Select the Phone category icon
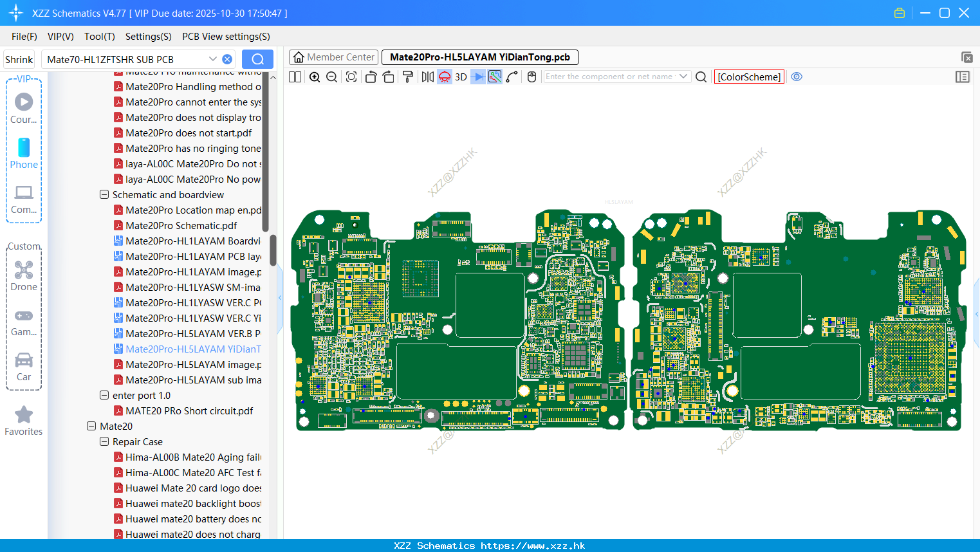 (x=24, y=153)
